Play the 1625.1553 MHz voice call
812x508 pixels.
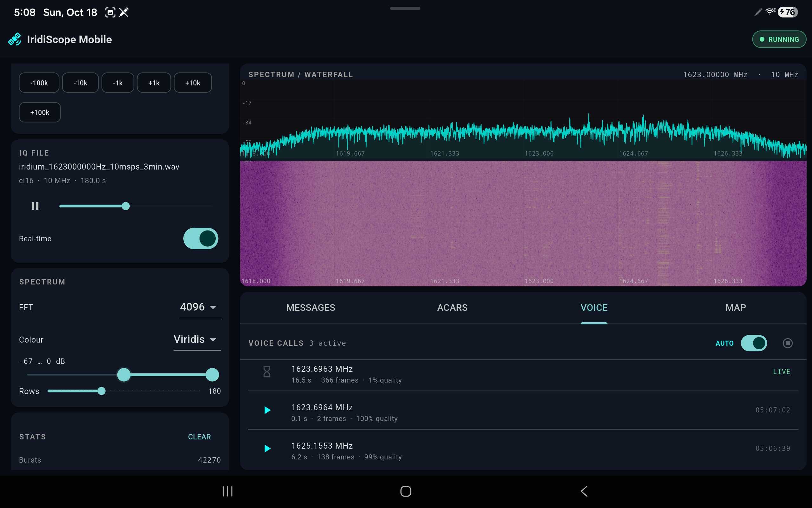tap(267, 449)
